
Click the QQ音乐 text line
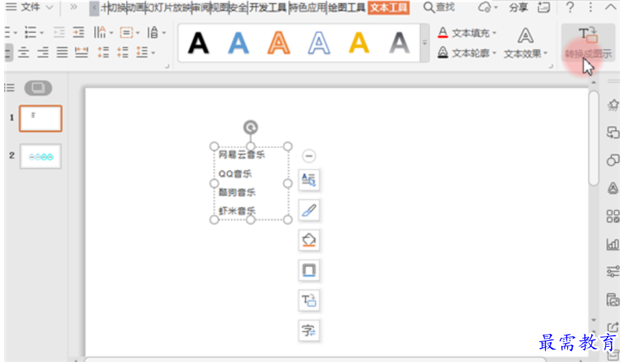[235, 174]
